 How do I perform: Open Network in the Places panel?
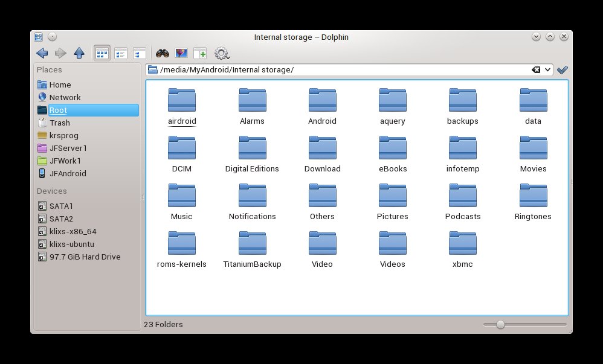(x=88, y=97)
